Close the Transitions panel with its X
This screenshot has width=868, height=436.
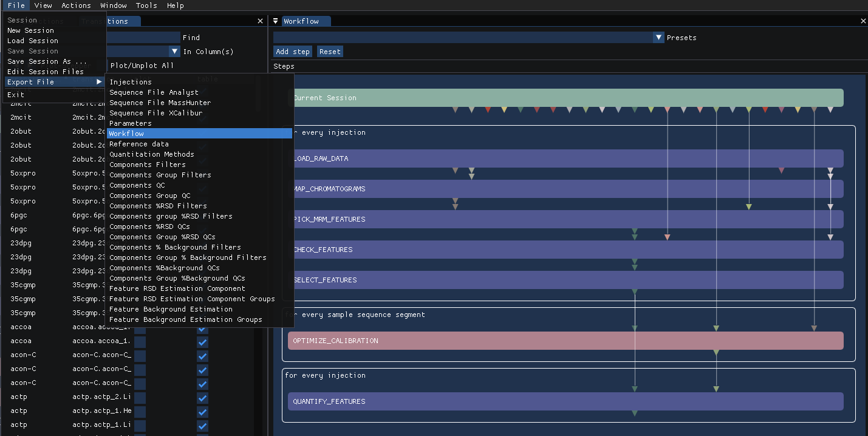click(x=260, y=21)
